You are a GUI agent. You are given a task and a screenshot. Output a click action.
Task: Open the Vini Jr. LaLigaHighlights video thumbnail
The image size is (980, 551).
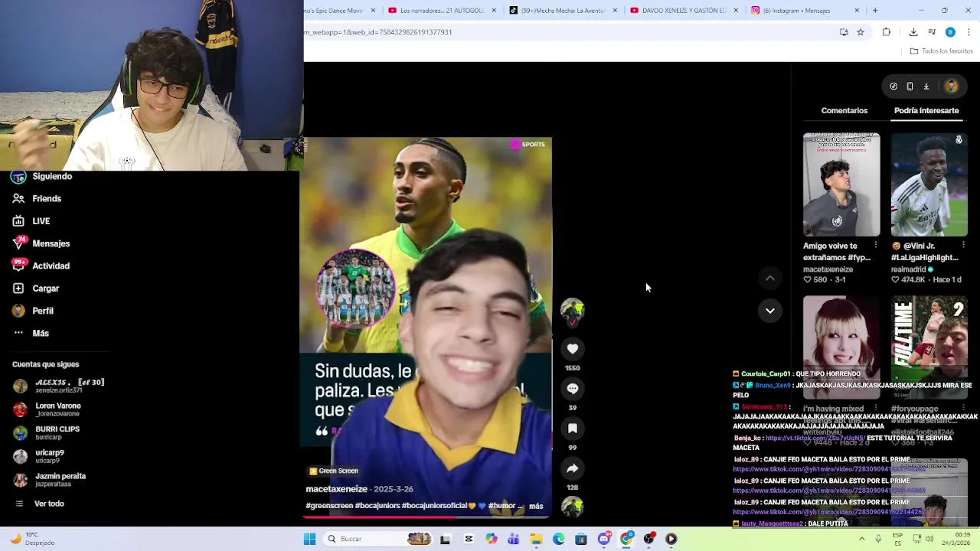click(x=929, y=184)
